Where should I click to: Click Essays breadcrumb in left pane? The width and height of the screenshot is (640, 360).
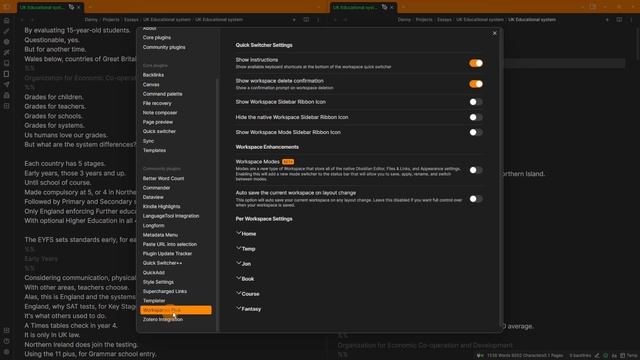click(x=131, y=20)
